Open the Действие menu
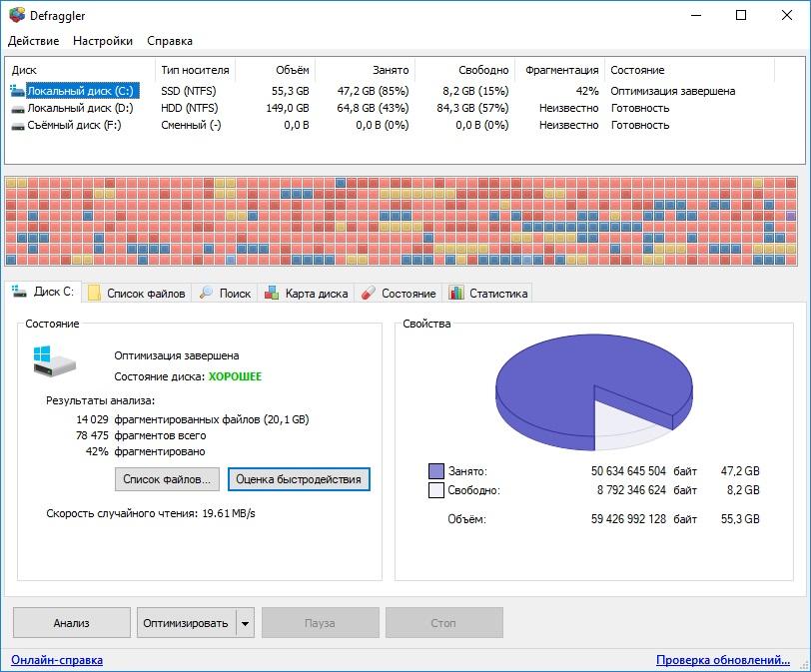Viewport: 811px width, 672px height. point(34,41)
